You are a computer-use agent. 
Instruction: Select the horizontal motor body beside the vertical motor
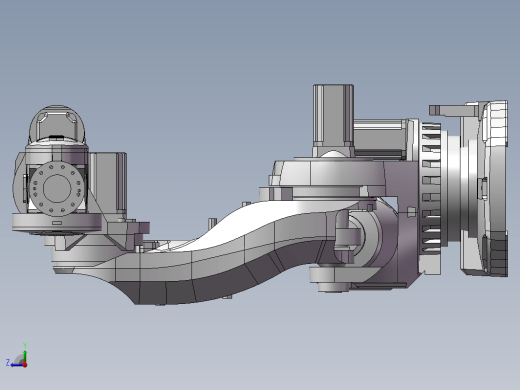pyautogui.click(x=380, y=138)
